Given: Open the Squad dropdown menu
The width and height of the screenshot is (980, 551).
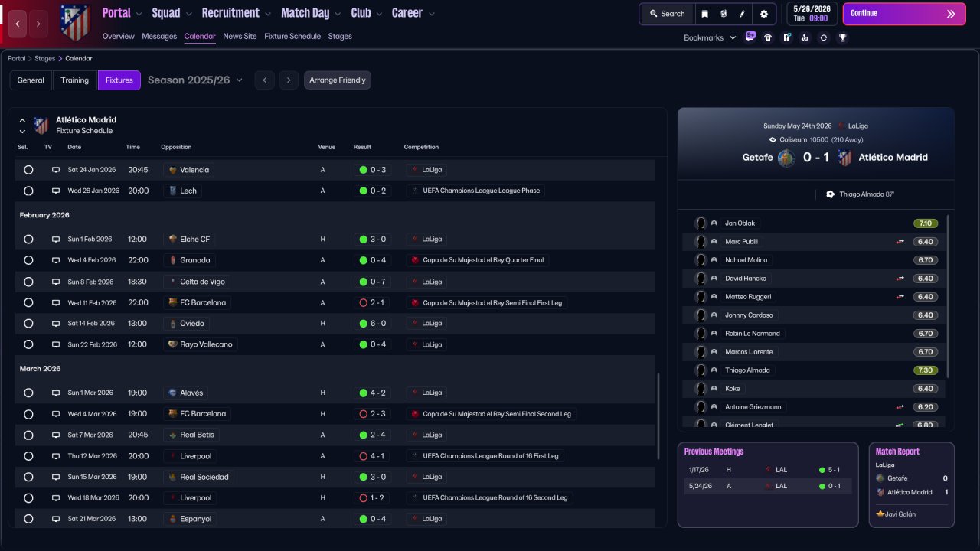Looking at the screenshot, I should point(172,13).
